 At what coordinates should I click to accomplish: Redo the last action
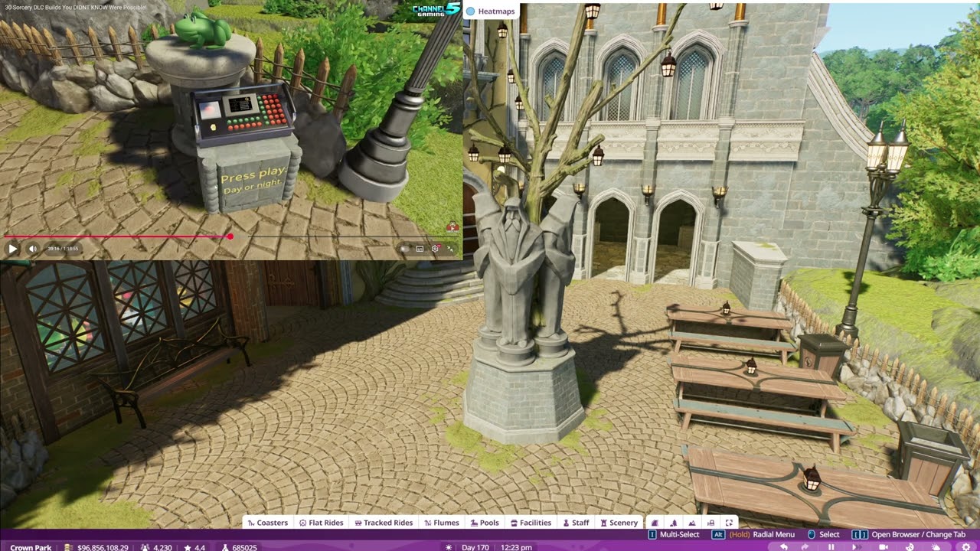pos(805,546)
